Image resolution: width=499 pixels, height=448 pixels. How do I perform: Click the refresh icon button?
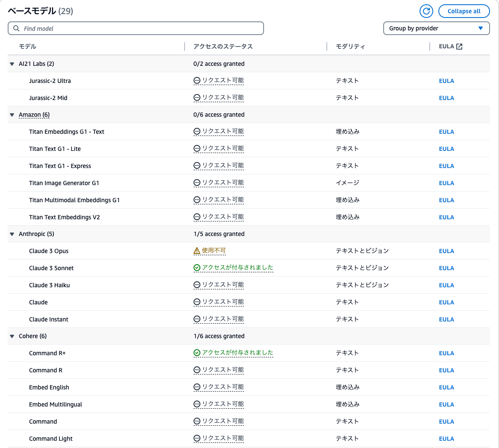click(x=426, y=11)
